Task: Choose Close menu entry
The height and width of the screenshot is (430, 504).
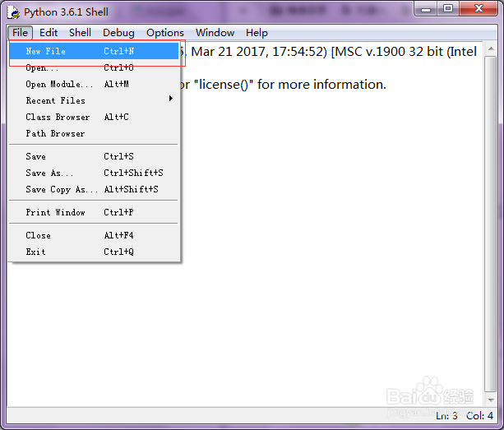Action: pos(94,235)
